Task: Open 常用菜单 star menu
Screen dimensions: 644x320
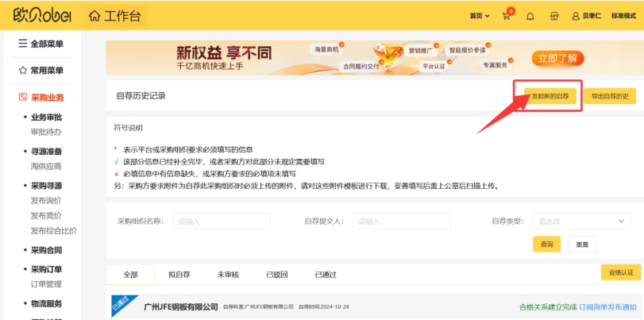Action: pos(23,70)
